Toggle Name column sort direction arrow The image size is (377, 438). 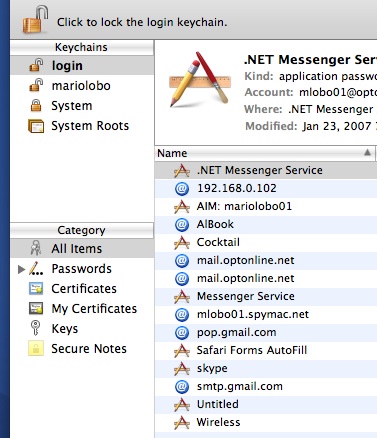click(x=367, y=153)
